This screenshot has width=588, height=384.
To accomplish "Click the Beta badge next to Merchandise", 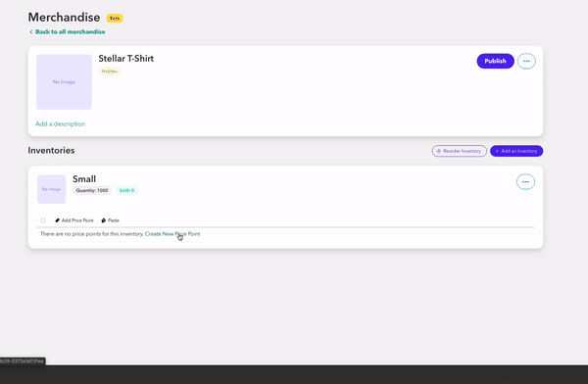I will pos(115,18).
